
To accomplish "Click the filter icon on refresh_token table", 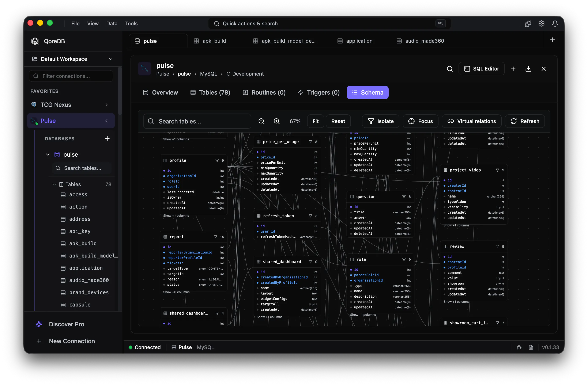I will click(310, 216).
